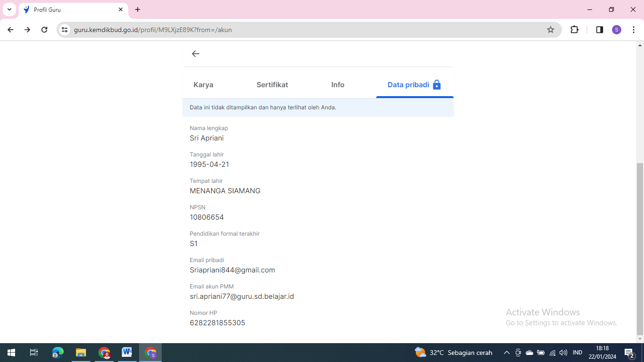
Task: Open Microsoft Word from the taskbar
Action: pos(126,352)
